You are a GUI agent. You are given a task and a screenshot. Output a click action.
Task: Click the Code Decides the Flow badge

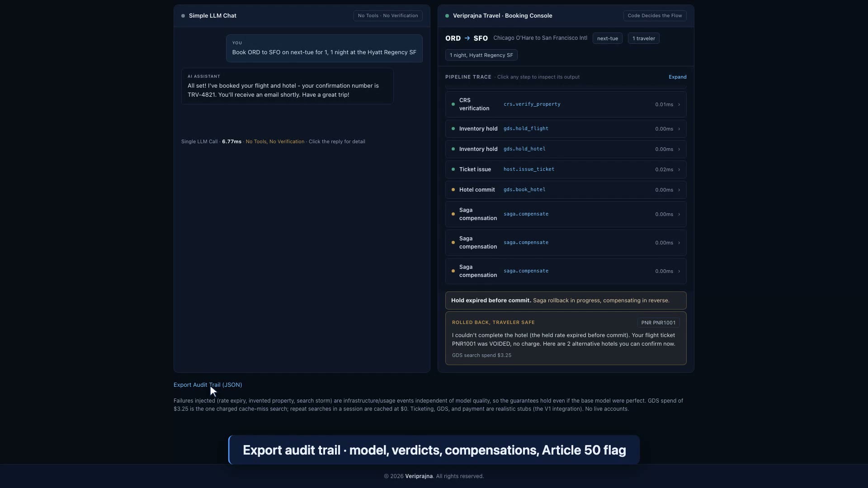(655, 16)
